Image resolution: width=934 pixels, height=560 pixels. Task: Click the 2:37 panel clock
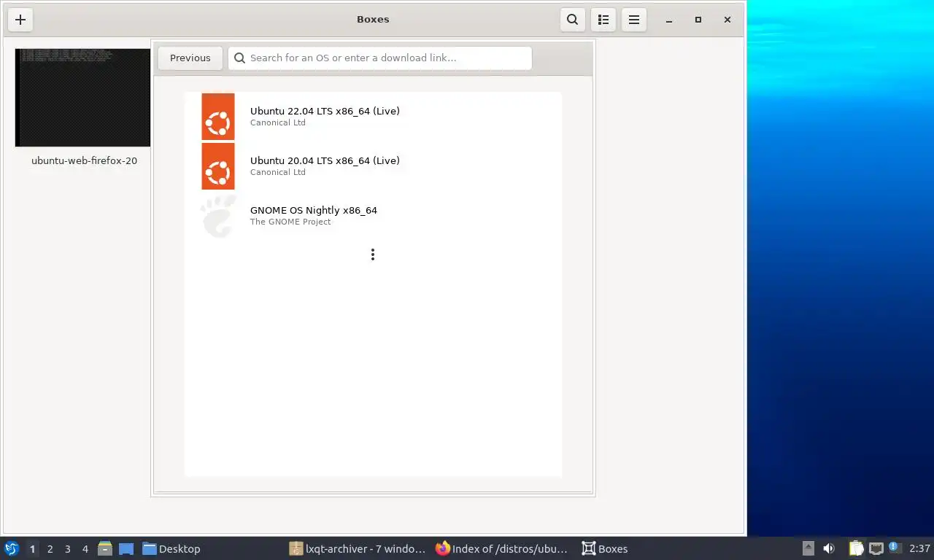pyautogui.click(x=919, y=548)
